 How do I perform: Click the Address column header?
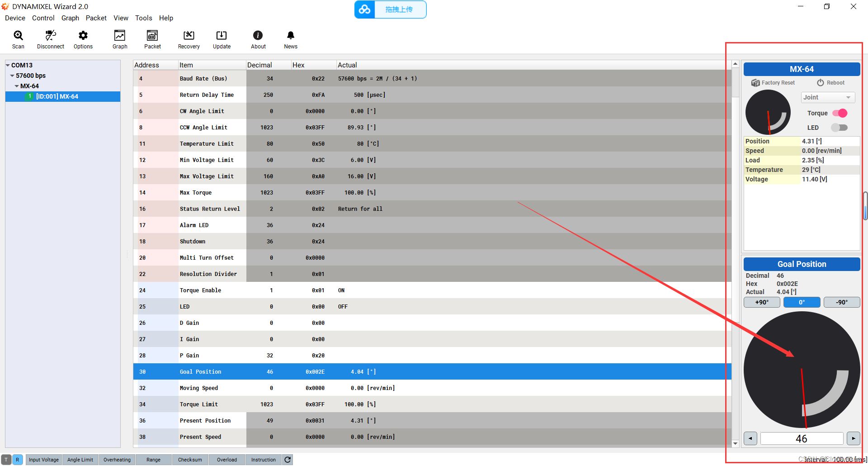coord(156,65)
